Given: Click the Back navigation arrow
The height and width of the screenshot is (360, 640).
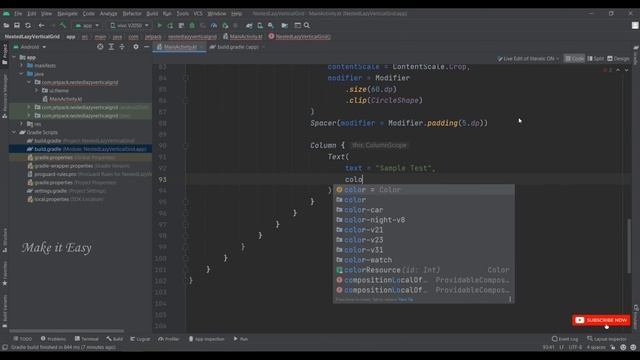Looking at the screenshot, I should click(41, 25).
